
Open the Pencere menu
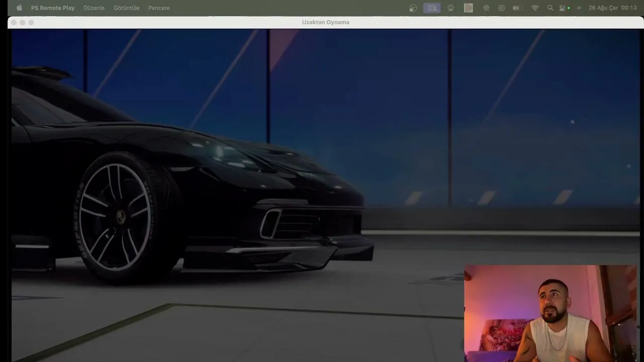tap(159, 8)
